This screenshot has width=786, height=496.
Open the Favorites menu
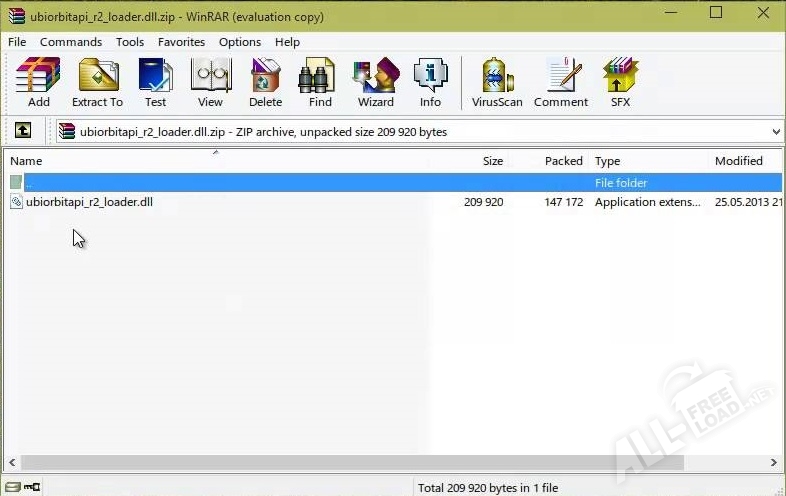pos(181,42)
